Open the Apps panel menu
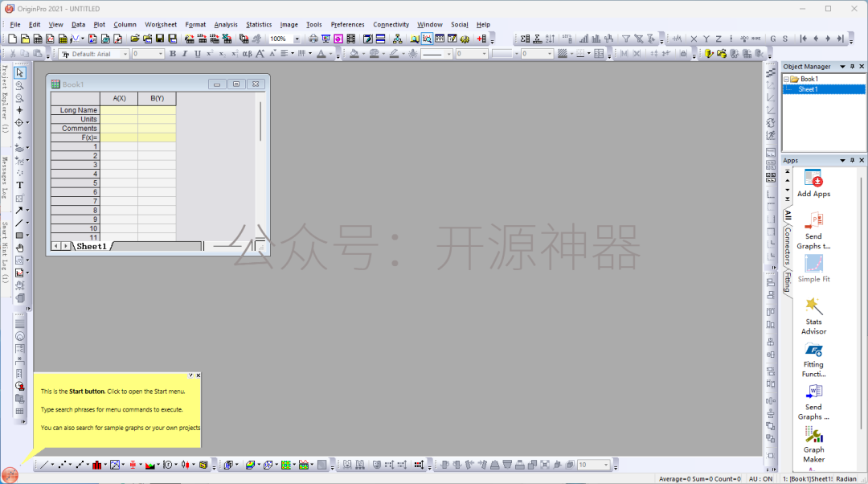The image size is (868, 484). [842, 160]
